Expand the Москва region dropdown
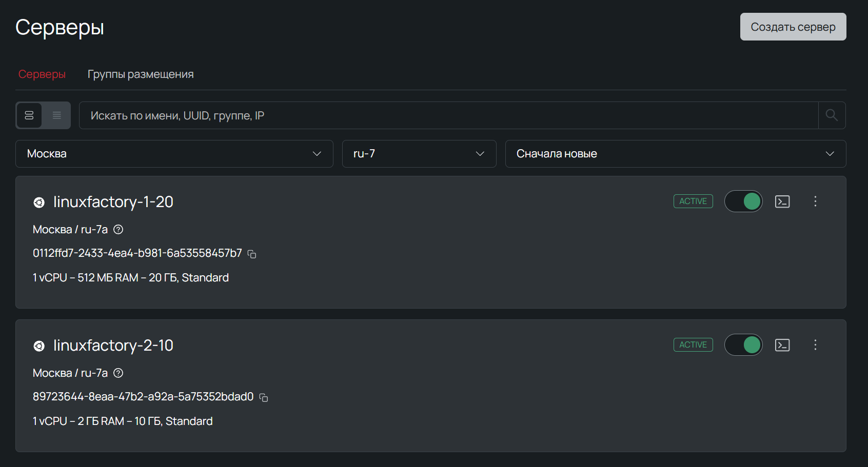The width and height of the screenshot is (868, 467). 174,154
